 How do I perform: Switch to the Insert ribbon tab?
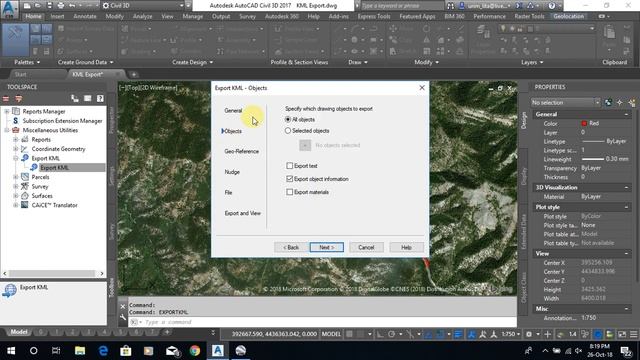[x=58, y=16]
